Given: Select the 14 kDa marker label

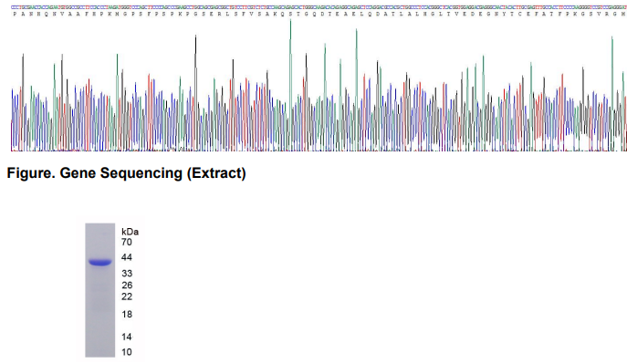Looking at the screenshot, I should [127, 338].
